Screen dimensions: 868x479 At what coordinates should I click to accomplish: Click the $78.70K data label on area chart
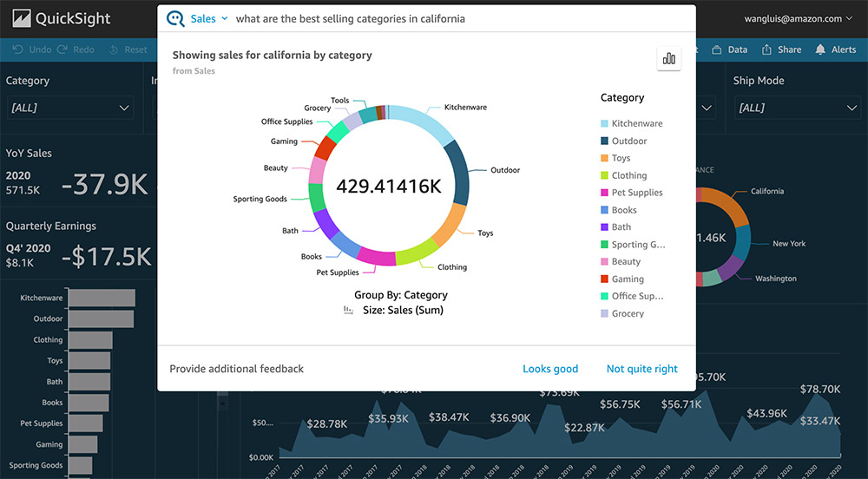tap(820, 390)
